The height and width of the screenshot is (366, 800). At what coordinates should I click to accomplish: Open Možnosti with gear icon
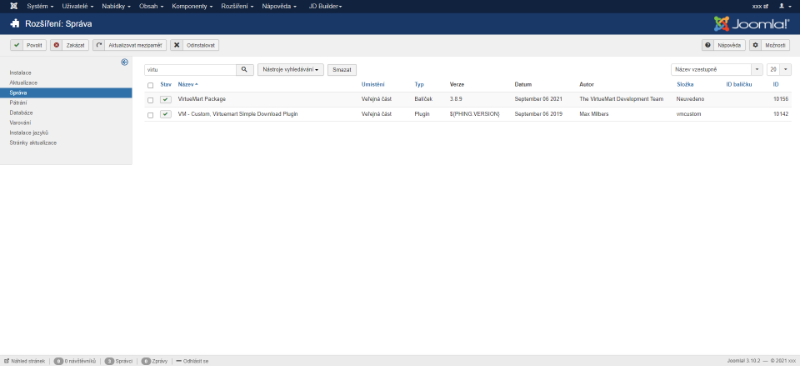tap(769, 45)
